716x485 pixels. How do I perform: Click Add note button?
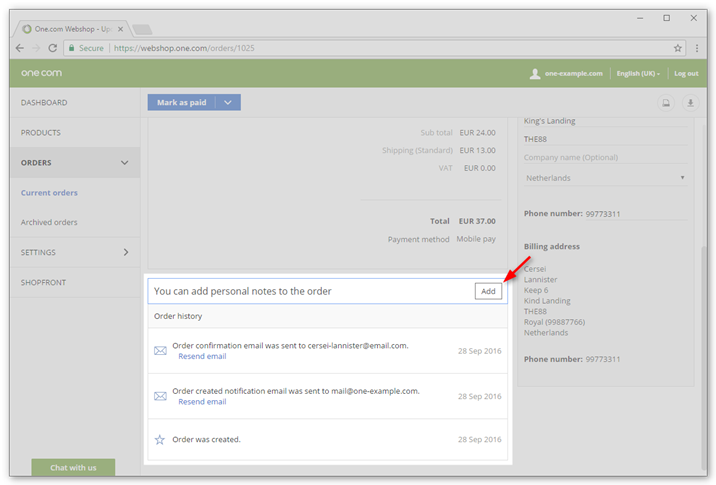point(488,291)
